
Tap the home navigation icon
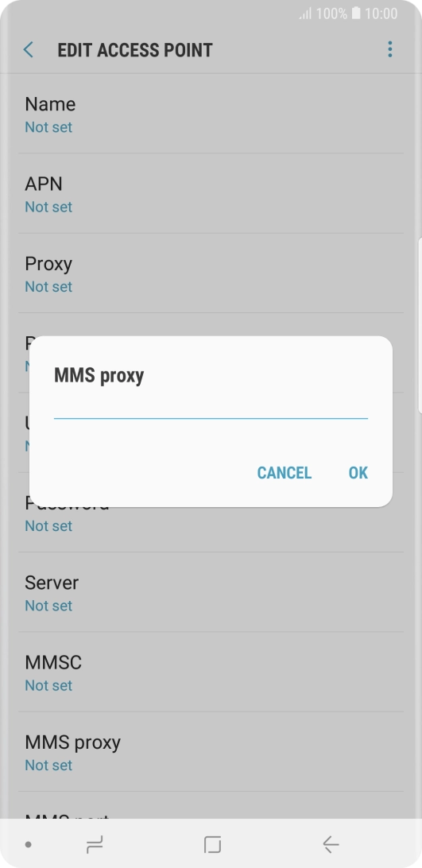tap(212, 844)
